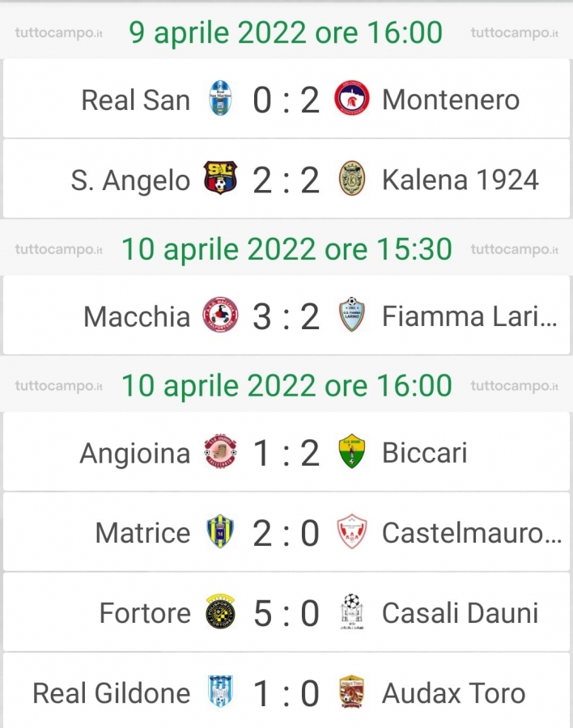Screen dimensions: 573x728
Task: Open the S. Angelo club badge
Action: pyautogui.click(x=220, y=178)
